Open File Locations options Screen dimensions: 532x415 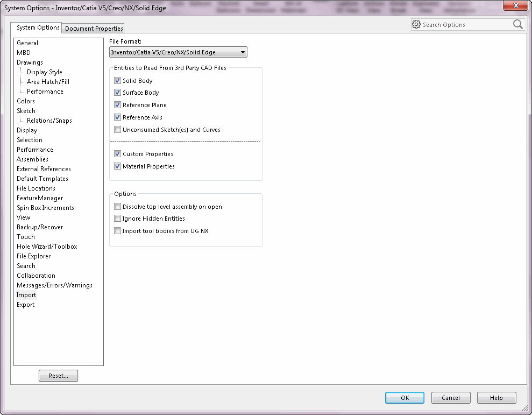click(36, 188)
